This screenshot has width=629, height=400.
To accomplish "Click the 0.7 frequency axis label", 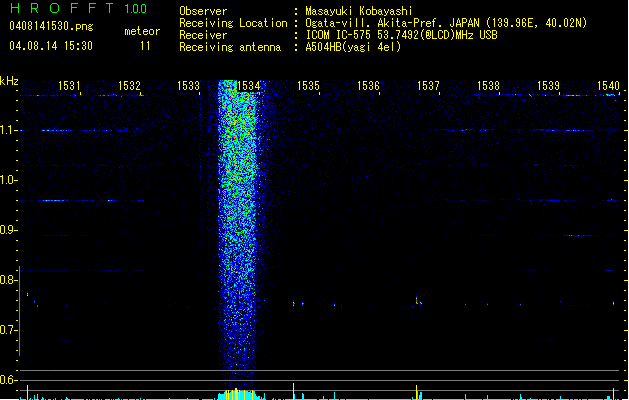I will pyautogui.click(x=8, y=330).
